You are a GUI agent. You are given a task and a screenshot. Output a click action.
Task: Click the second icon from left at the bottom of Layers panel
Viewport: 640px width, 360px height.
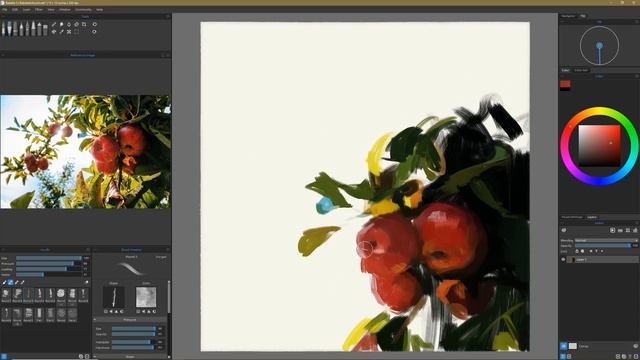pos(569,356)
